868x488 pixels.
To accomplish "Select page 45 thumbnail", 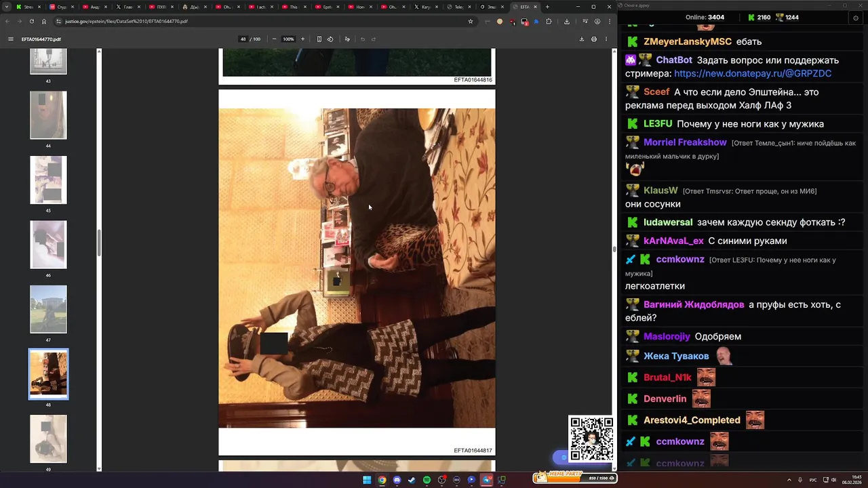I will tap(48, 180).
